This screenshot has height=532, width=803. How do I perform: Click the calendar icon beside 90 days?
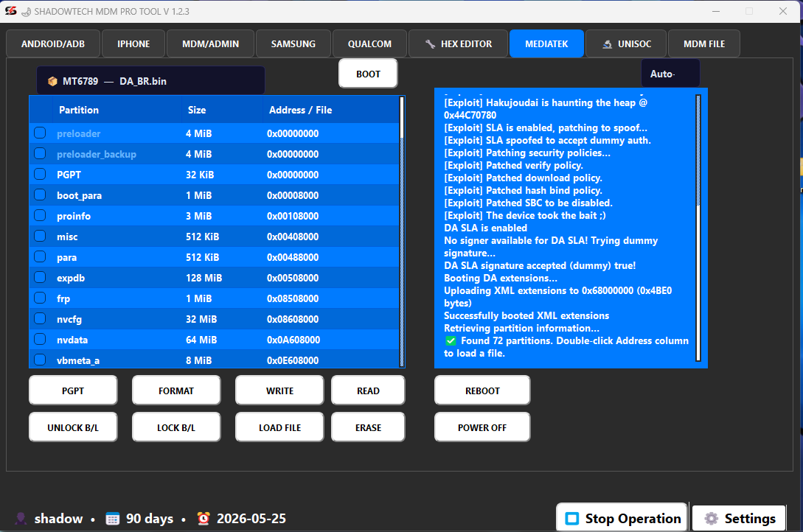112,518
